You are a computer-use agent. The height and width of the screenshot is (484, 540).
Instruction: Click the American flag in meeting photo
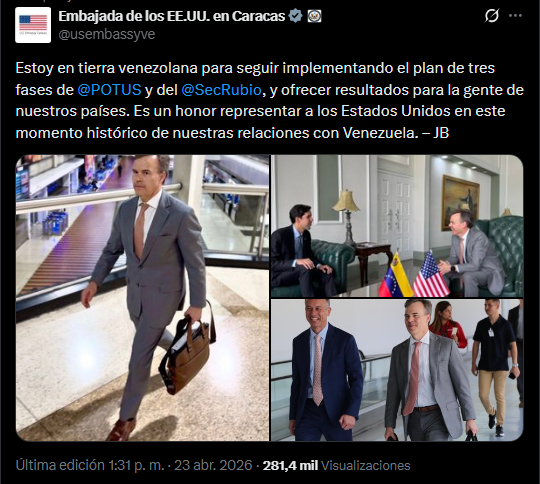430,275
